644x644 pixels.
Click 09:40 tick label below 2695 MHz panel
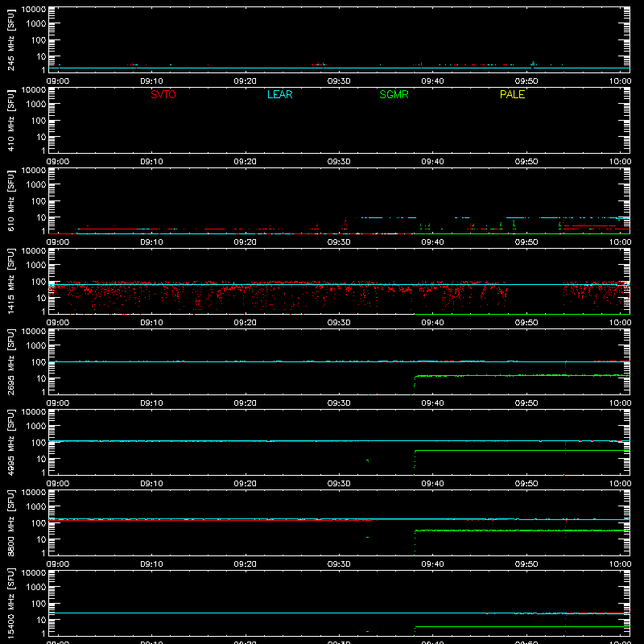432,403
